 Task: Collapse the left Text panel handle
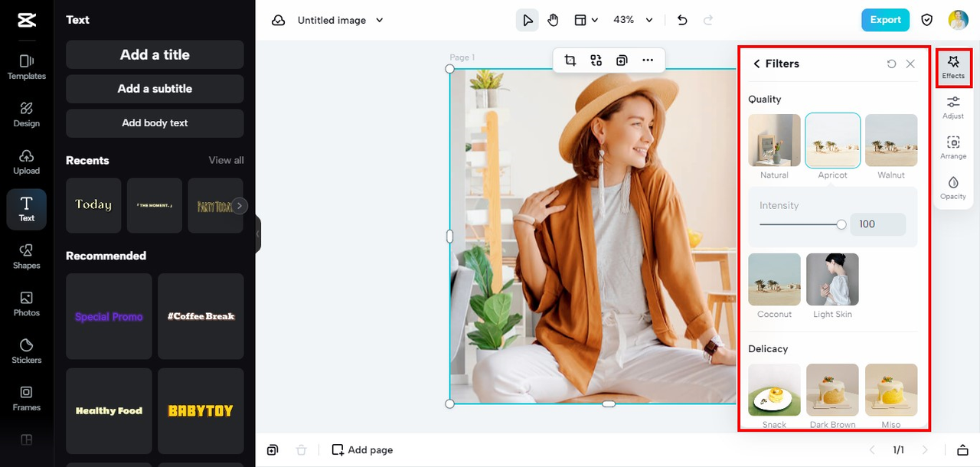click(258, 234)
